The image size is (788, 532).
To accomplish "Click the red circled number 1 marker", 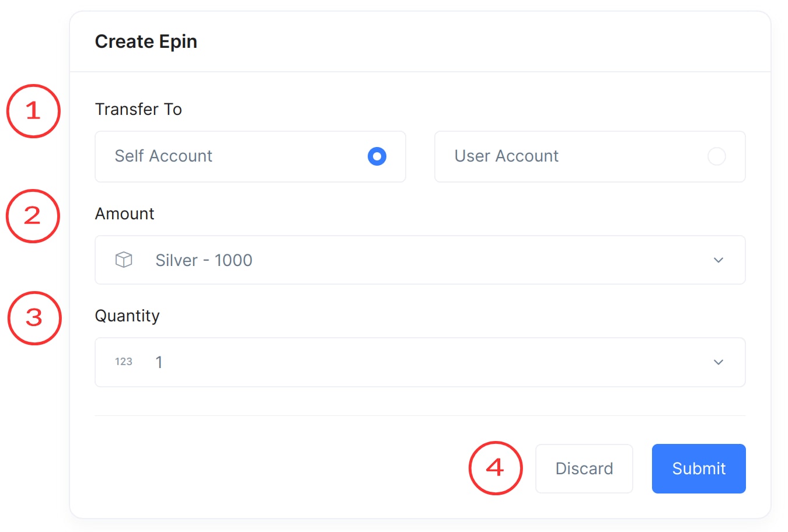I will pos(33,111).
